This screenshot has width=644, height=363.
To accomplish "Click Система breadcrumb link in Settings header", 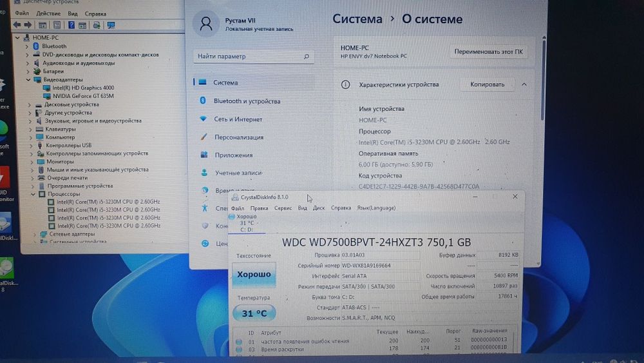I will coord(357,19).
